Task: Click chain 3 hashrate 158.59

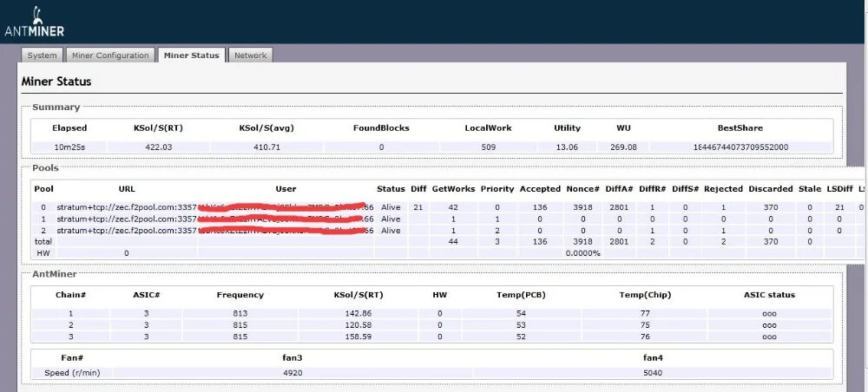Action: click(358, 336)
